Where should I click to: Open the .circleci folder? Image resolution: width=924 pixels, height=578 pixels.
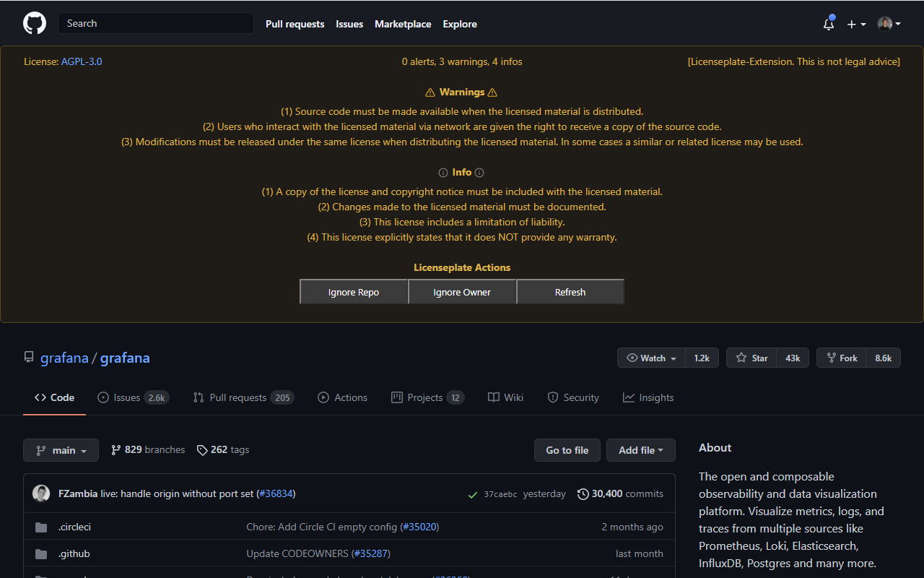[x=74, y=527]
